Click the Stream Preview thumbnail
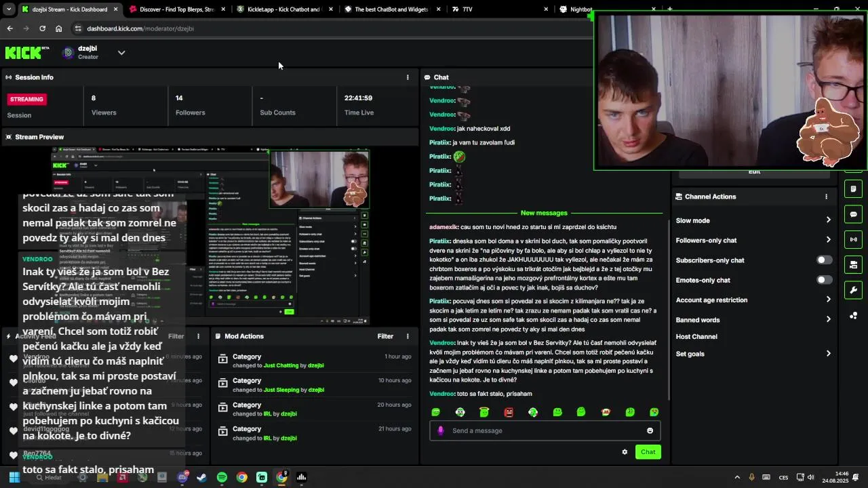Viewport: 868px width, 488px height. [211, 235]
